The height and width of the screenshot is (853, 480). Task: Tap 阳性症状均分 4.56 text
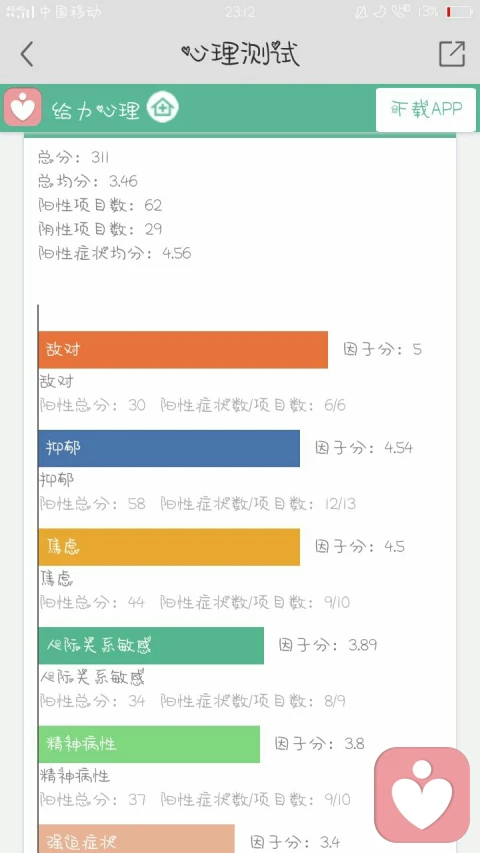[115, 254]
